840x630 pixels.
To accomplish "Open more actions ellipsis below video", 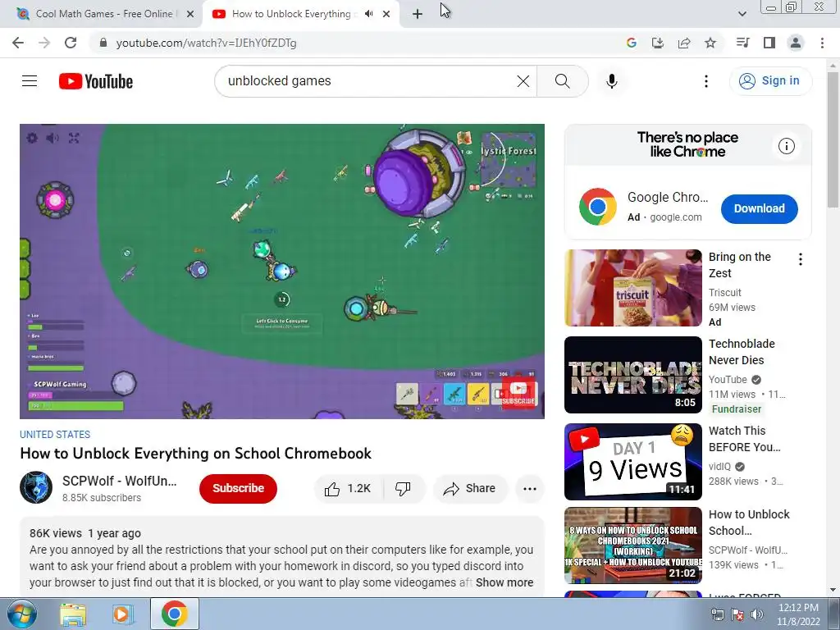I will pos(529,488).
